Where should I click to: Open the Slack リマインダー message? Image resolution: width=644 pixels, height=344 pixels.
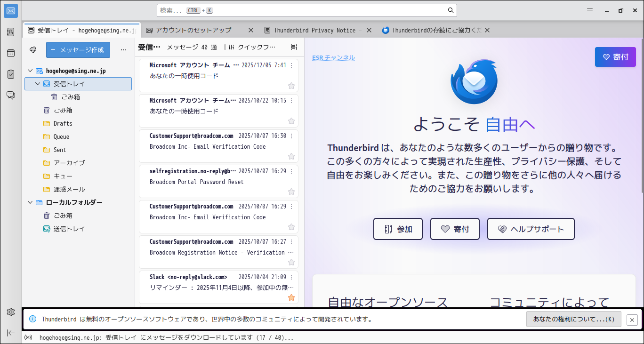click(x=219, y=288)
